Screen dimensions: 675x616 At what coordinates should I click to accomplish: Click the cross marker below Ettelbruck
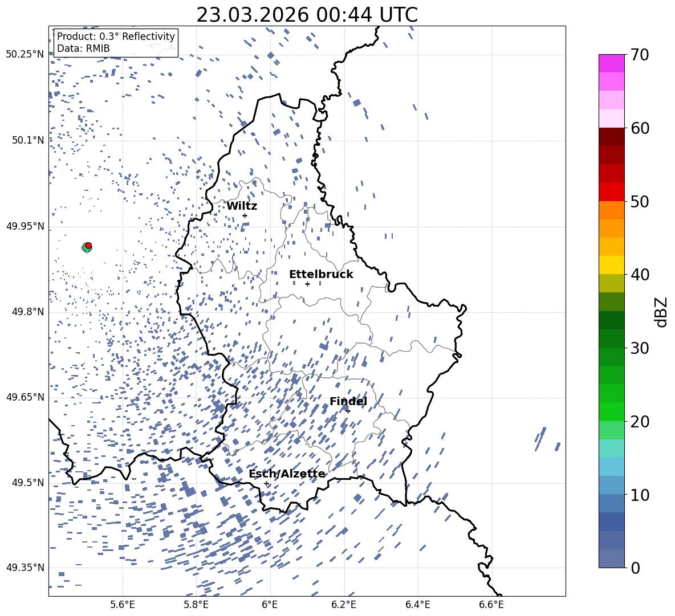point(307,284)
